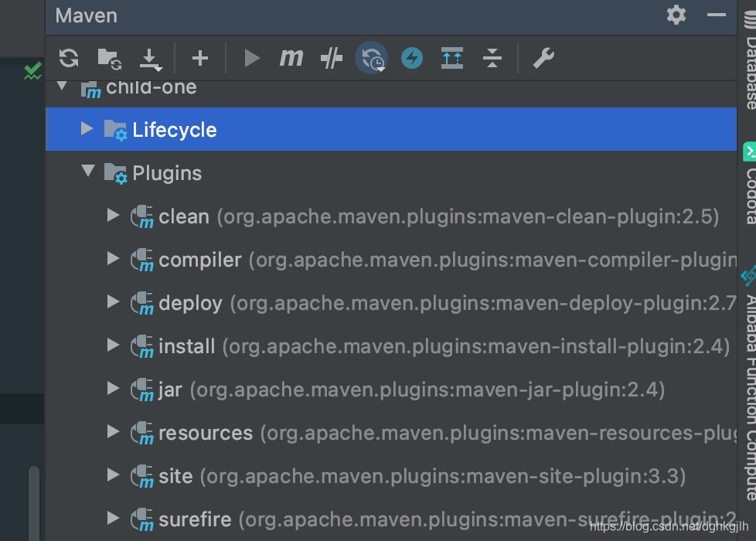756x541 pixels.
Task: Execute Maven goal 'm' icon
Action: point(291,58)
